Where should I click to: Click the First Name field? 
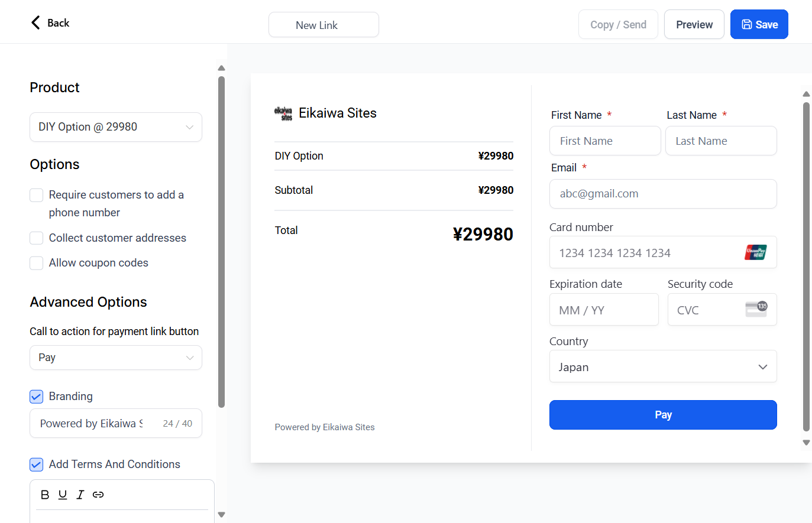point(605,141)
